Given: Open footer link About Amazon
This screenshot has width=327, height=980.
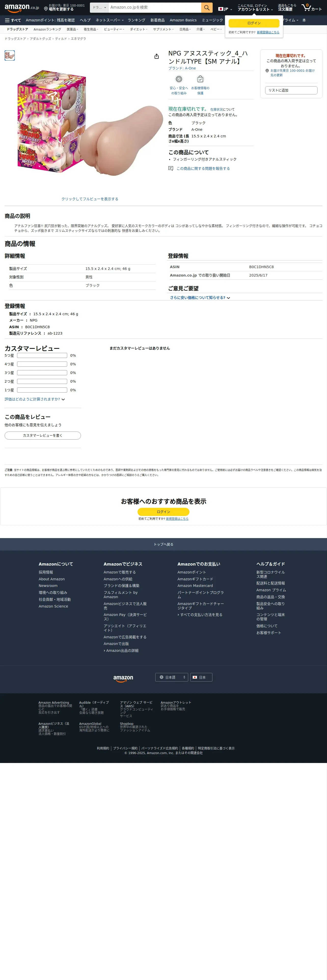Looking at the screenshot, I should tap(52, 579).
